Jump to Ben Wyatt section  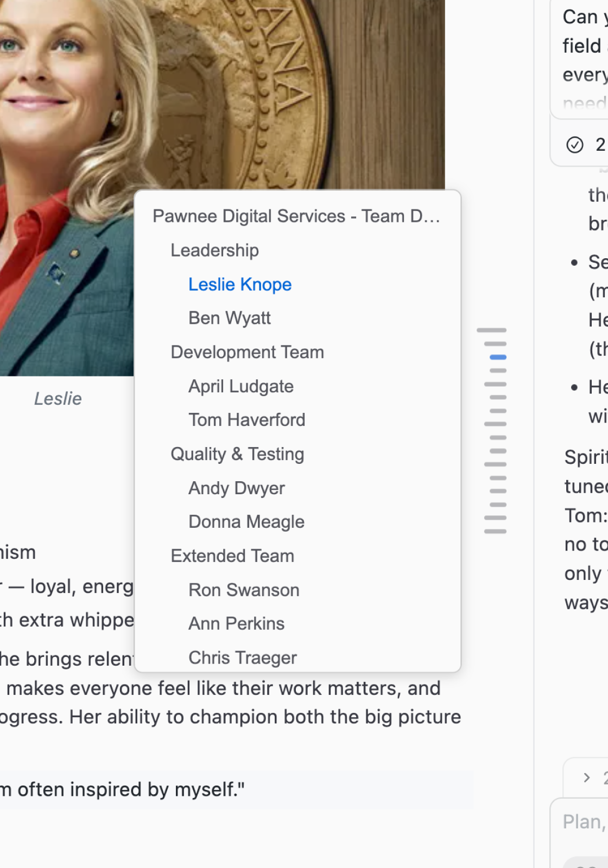point(229,318)
